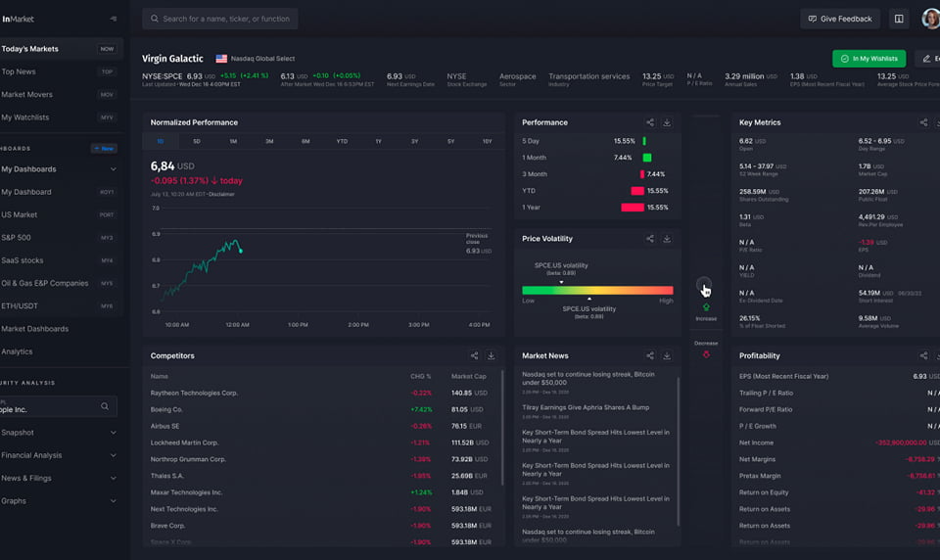940x560 pixels.
Task: Click the green Increase arrow icon
Action: coord(706,307)
